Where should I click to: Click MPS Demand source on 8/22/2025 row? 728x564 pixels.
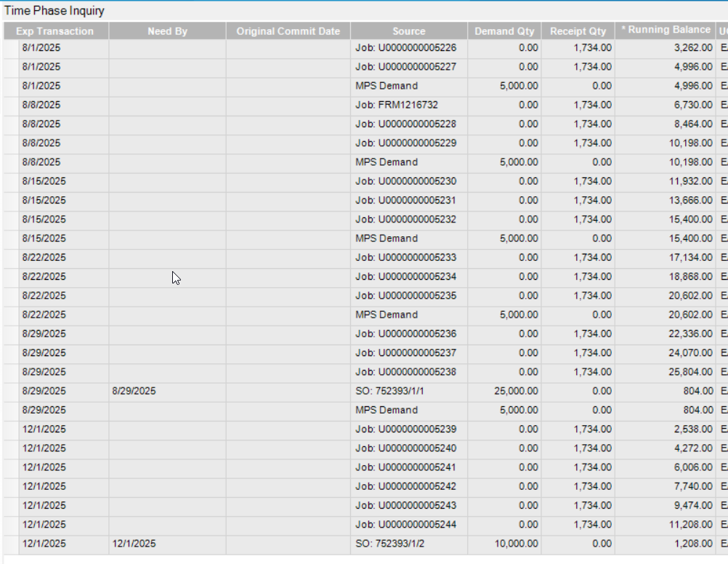(x=409, y=315)
